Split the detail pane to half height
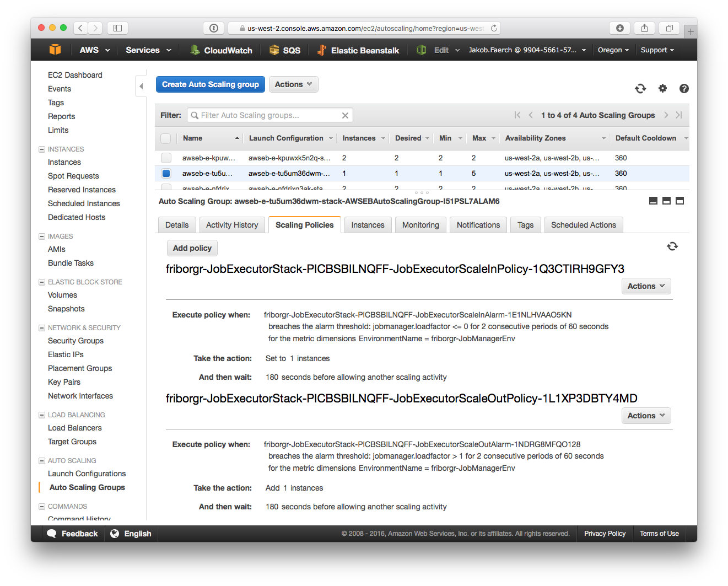Viewport: 728px width, 586px height. click(x=666, y=201)
